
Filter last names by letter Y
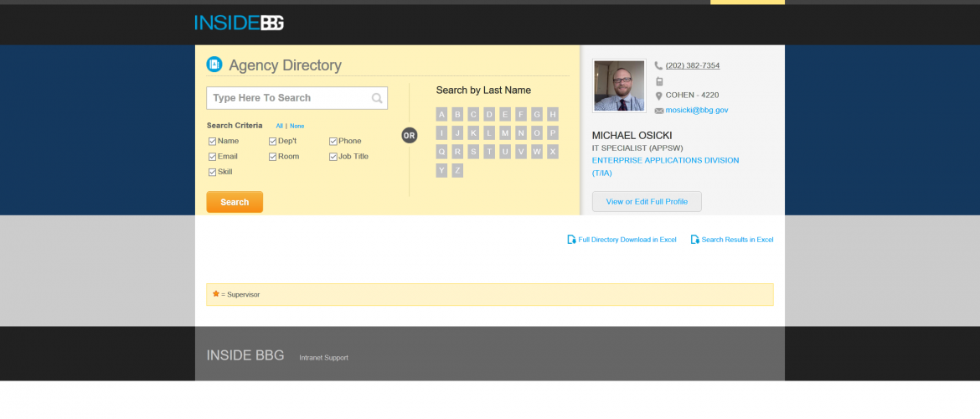point(442,170)
